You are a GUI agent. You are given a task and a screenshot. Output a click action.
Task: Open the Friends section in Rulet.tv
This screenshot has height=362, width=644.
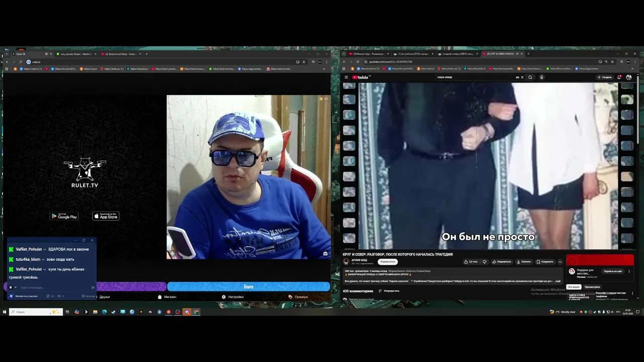[104, 297]
